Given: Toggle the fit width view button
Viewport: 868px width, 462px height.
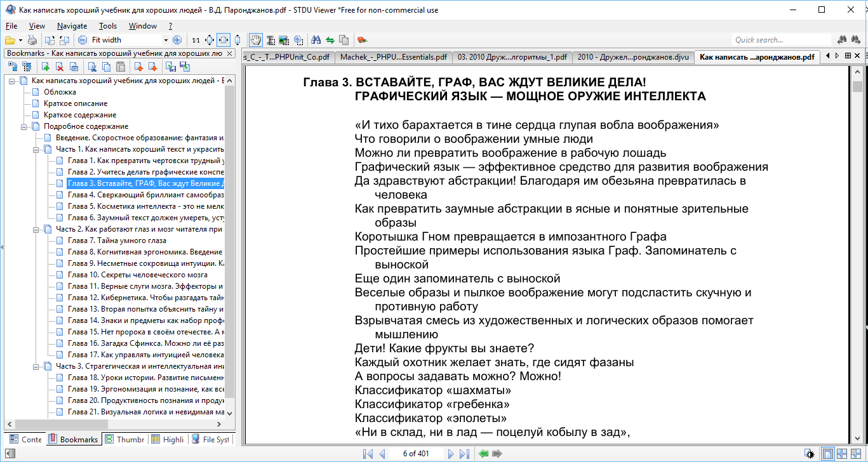Looking at the screenshot, I should click(x=224, y=40).
